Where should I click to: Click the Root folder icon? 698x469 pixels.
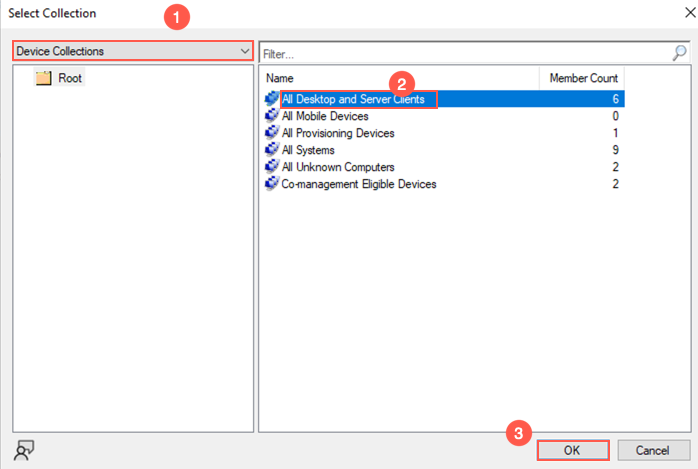43,78
